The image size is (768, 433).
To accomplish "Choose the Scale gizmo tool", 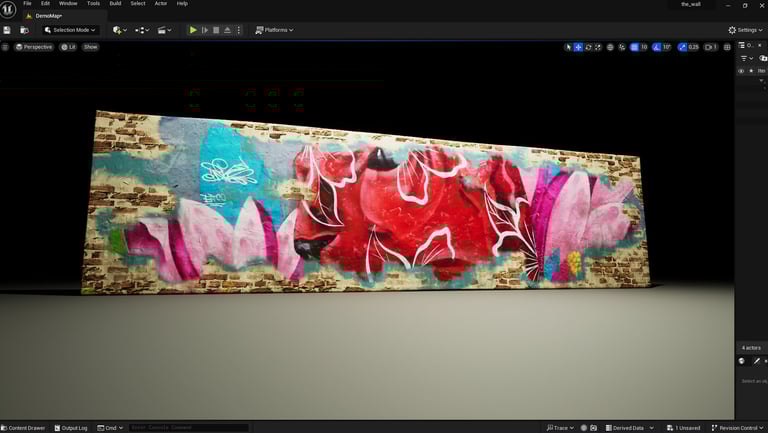I will pos(598,47).
